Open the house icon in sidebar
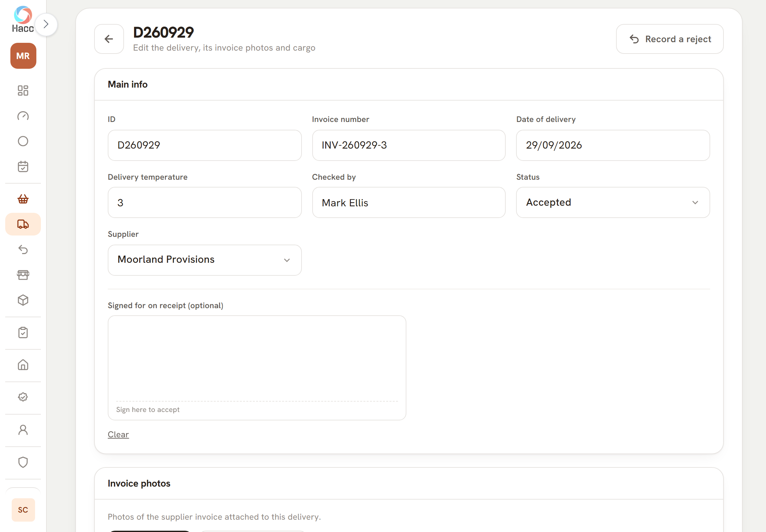 (23, 365)
